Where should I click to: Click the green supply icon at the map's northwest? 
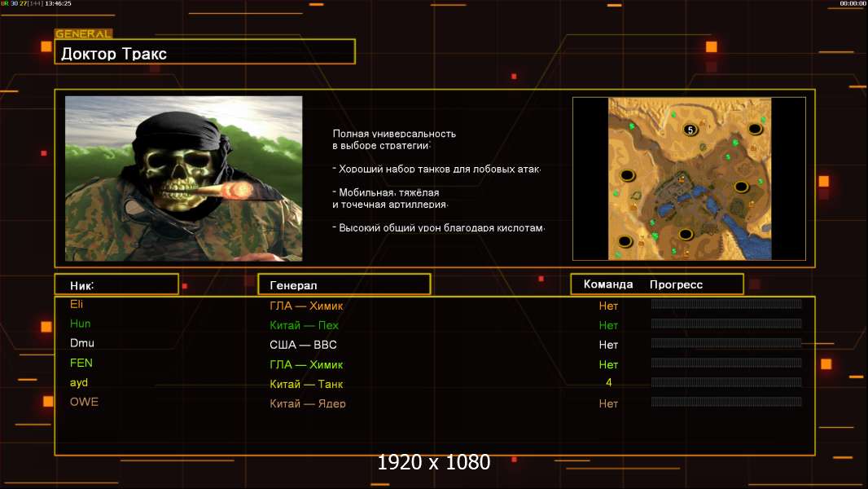point(632,126)
